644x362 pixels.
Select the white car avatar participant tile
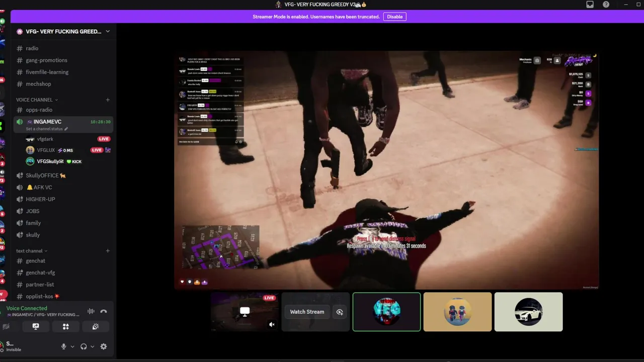click(528, 312)
